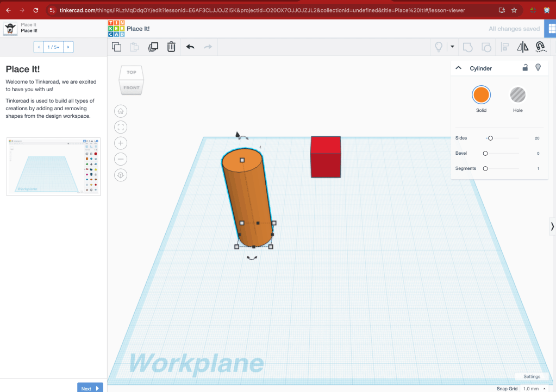Hide the Cylinder using lightbulb icon

[x=538, y=67]
